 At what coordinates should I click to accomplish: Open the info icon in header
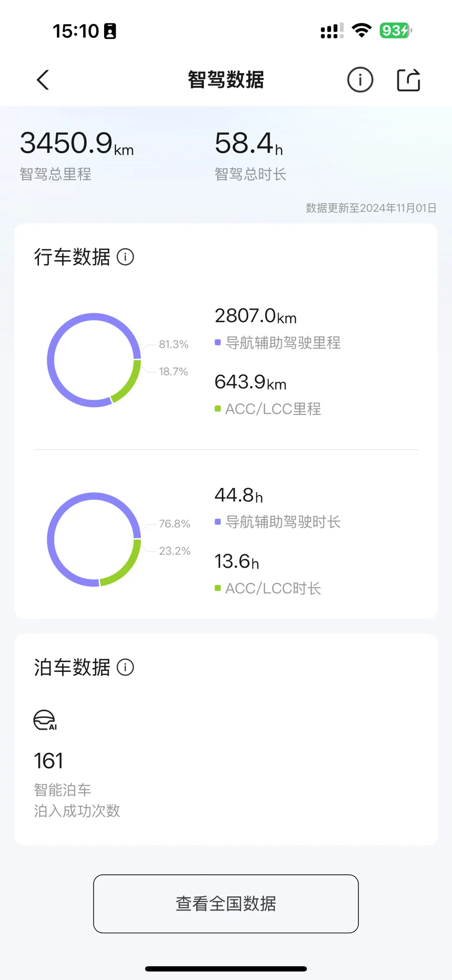tap(360, 80)
